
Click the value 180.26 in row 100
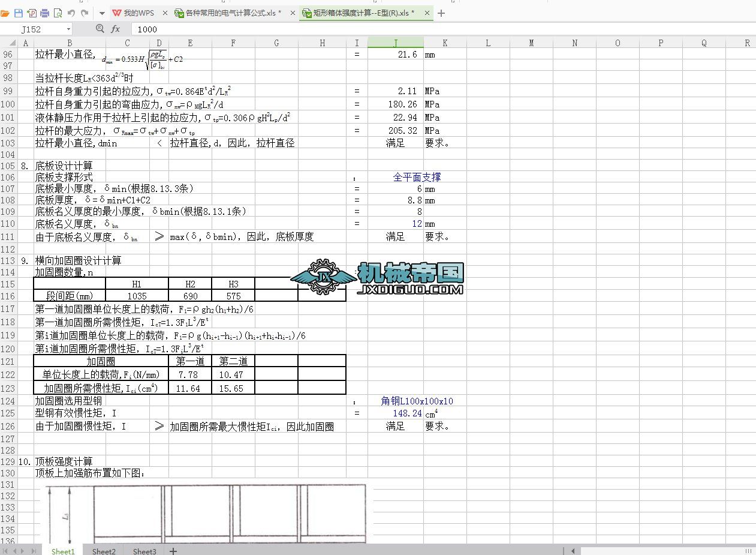[x=402, y=104]
